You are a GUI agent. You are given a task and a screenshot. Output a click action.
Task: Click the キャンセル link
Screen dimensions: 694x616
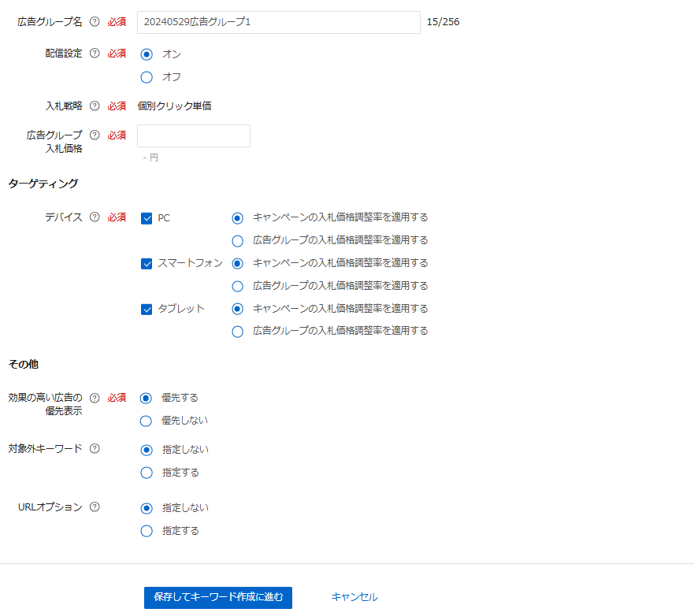click(x=354, y=597)
